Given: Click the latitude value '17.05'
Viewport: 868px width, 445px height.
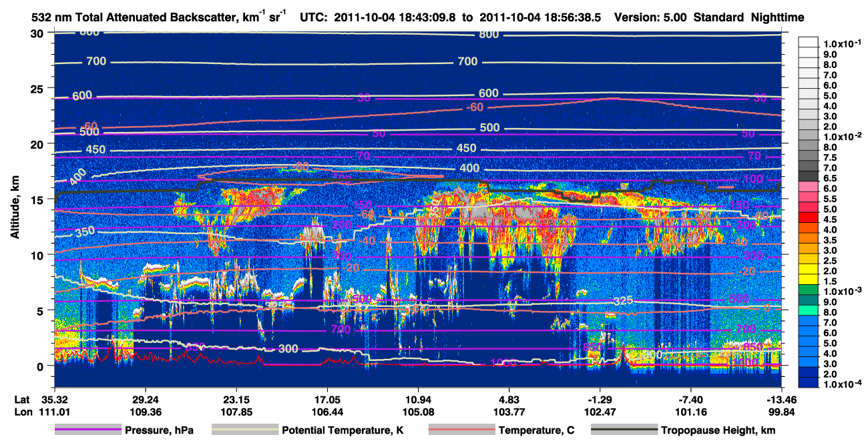Looking at the screenshot, I should (x=327, y=399).
